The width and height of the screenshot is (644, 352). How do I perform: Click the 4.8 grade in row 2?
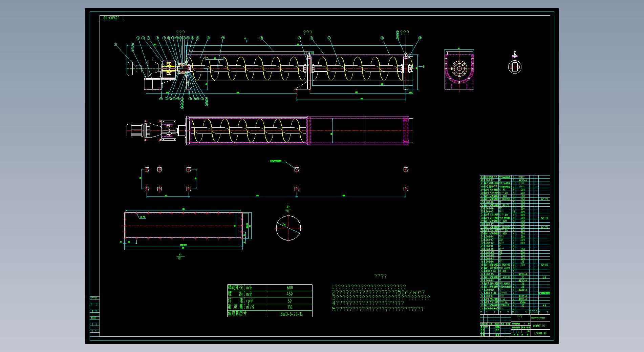[544, 305]
